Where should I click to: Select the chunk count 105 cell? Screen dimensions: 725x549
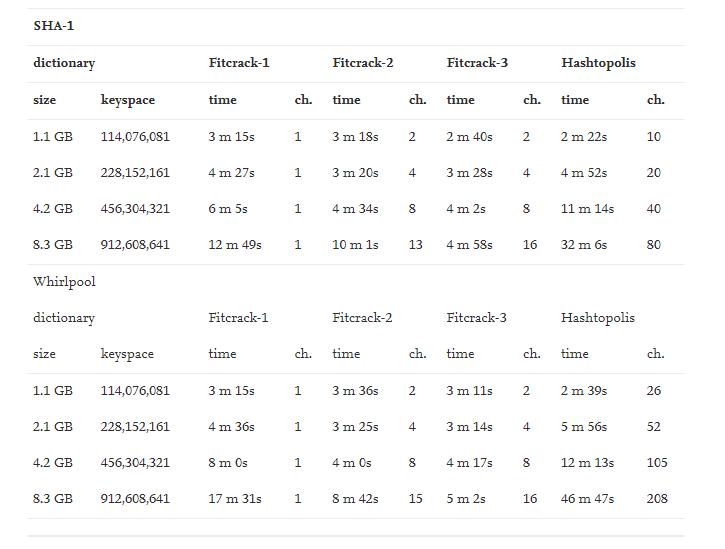(657, 463)
